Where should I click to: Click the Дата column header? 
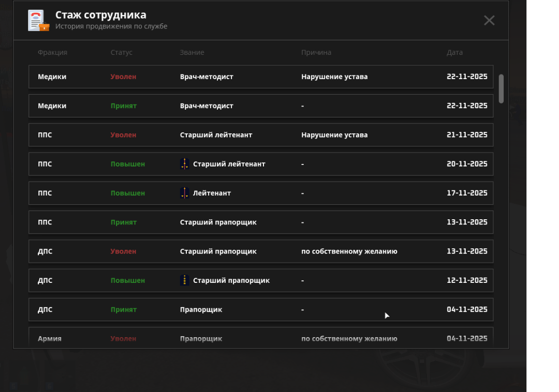(x=454, y=52)
